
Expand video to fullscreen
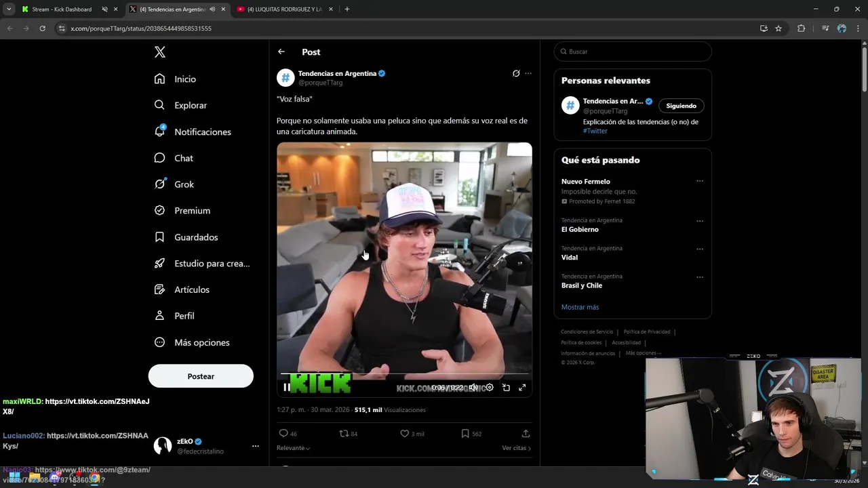click(522, 388)
